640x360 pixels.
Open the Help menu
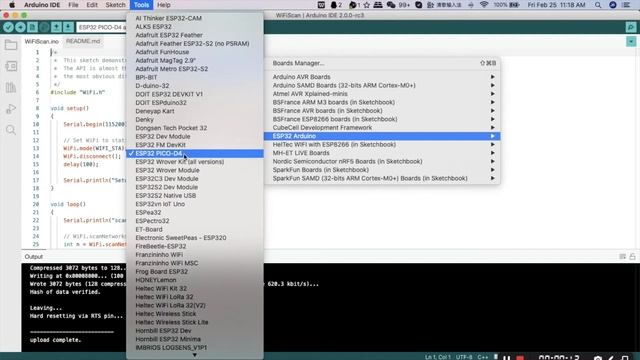[164, 5]
